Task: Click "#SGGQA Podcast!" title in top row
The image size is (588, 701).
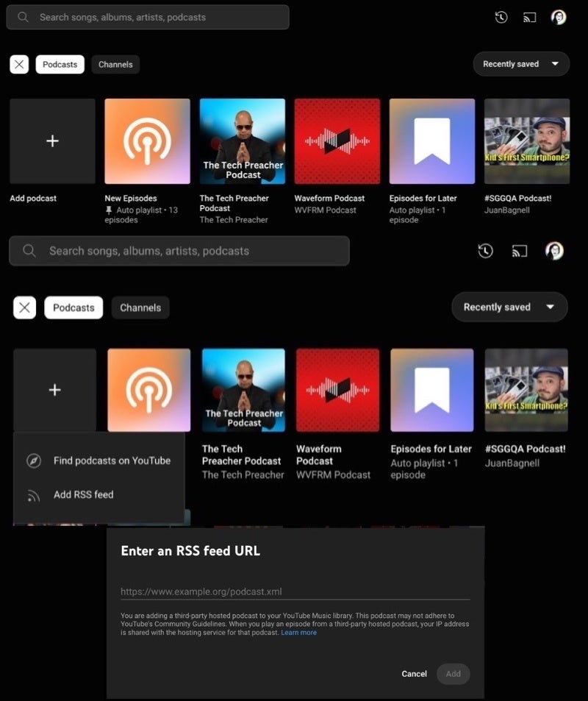Action: [518, 198]
